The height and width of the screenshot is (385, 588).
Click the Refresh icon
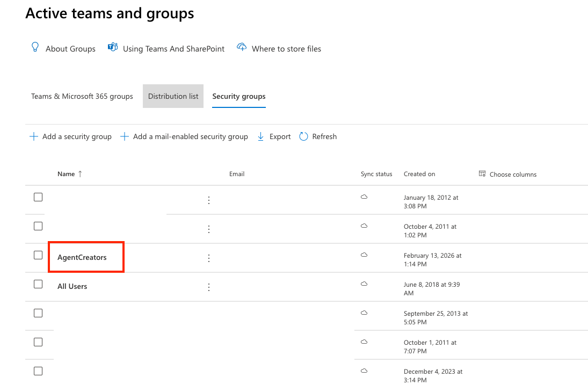point(304,136)
